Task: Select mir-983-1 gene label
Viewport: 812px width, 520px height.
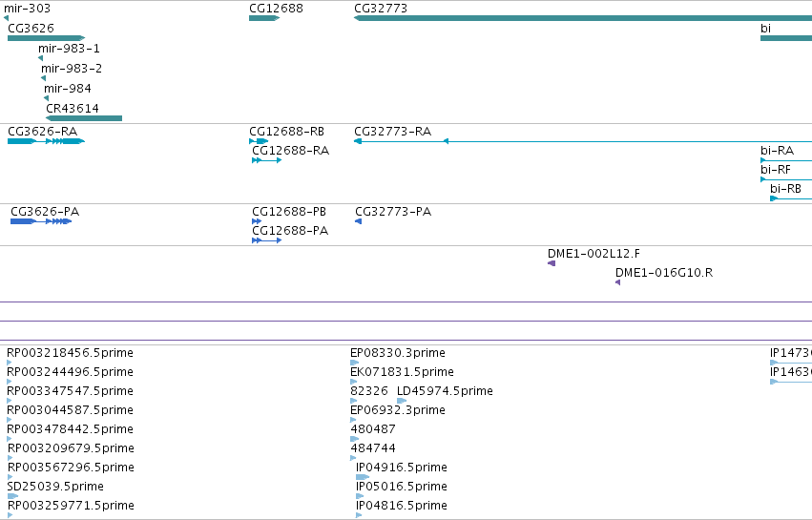Action: (69, 48)
